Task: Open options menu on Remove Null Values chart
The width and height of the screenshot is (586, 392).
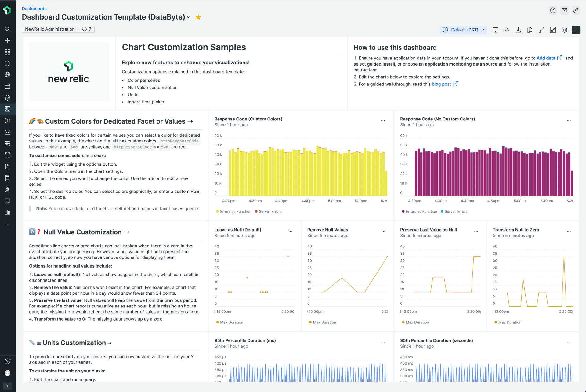Action: (383, 231)
